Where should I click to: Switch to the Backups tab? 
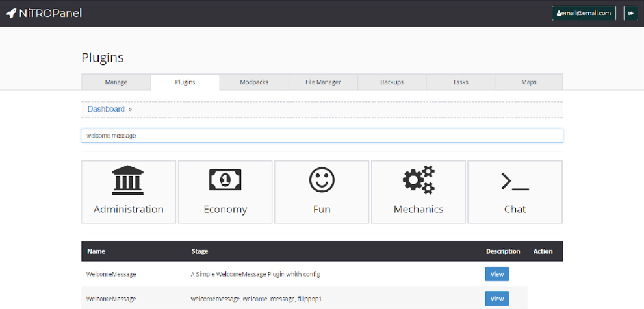tap(392, 82)
